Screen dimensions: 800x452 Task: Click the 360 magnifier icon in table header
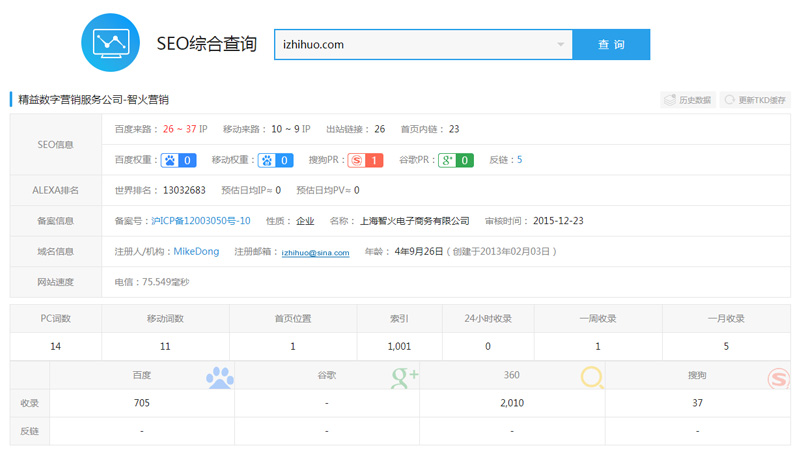tap(592, 377)
